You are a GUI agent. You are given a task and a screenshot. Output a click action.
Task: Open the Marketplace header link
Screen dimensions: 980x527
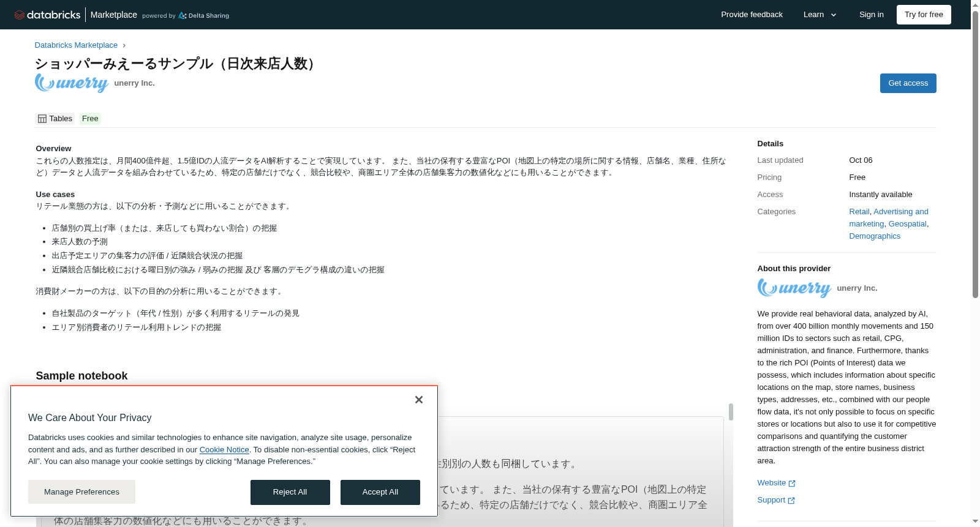coord(114,15)
